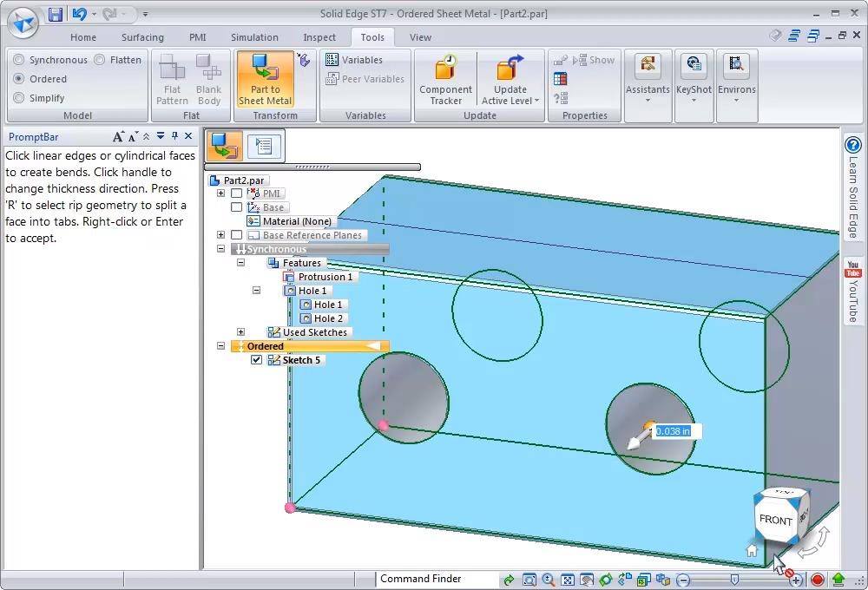Toggle the Base Reference Planes checkbox
The height and width of the screenshot is (590, 868).
(x=236, y=234)
